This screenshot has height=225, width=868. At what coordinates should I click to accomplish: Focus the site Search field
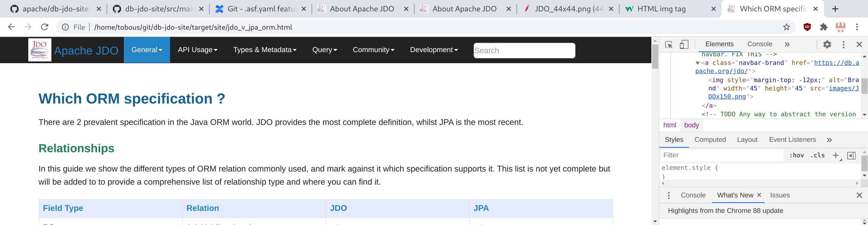[524, 50]
